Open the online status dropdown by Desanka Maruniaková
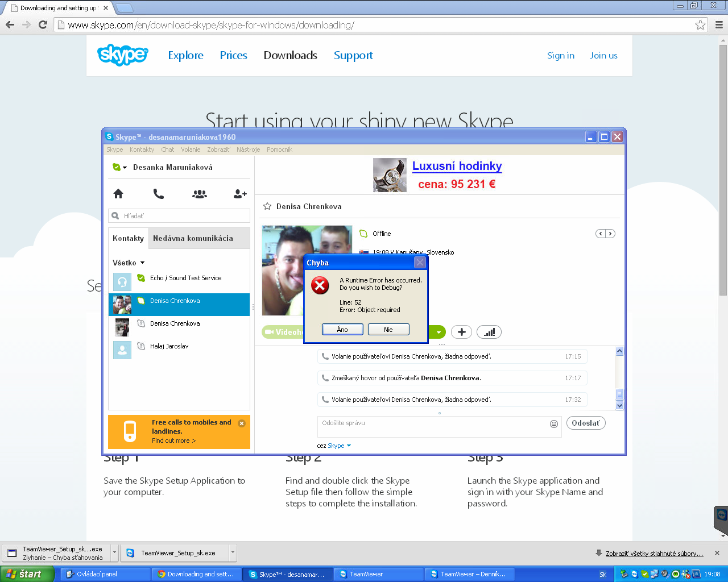This screenshot has height=582, width=728. pos(119,167)
